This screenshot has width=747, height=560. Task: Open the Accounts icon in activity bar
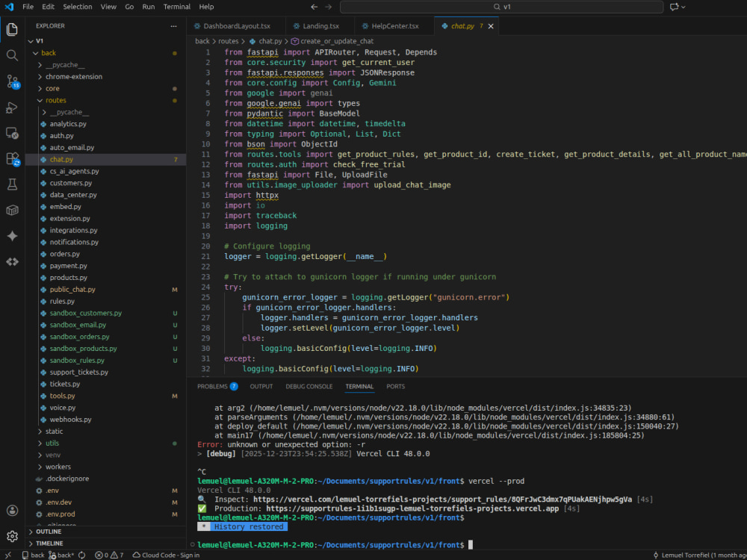tap(13, 511)
